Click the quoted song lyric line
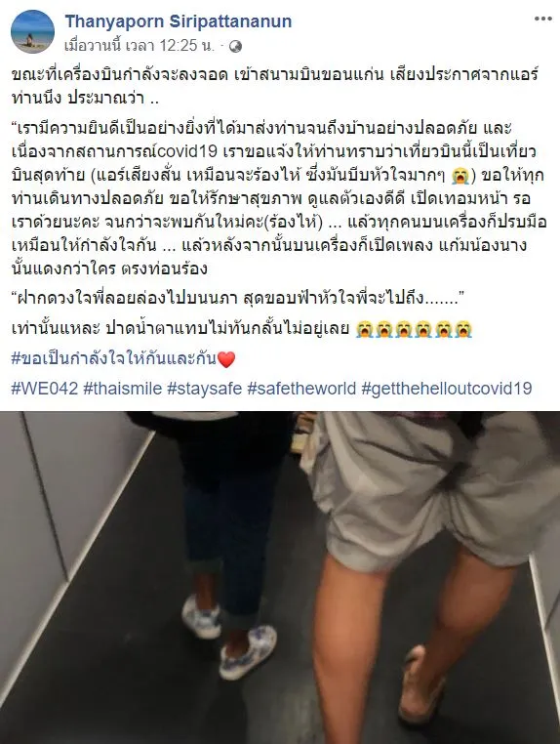Viewport: 560px width, 744px height. pos(237,299)
